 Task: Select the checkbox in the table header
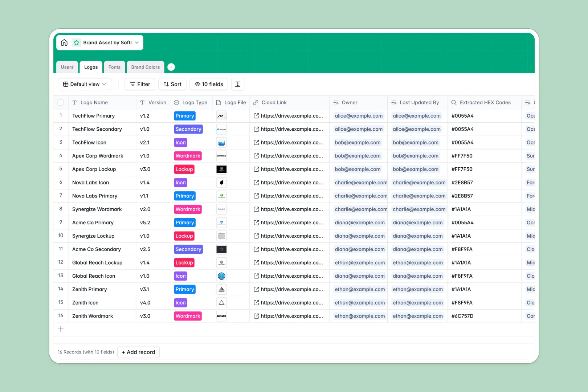[x=61, y=102]
